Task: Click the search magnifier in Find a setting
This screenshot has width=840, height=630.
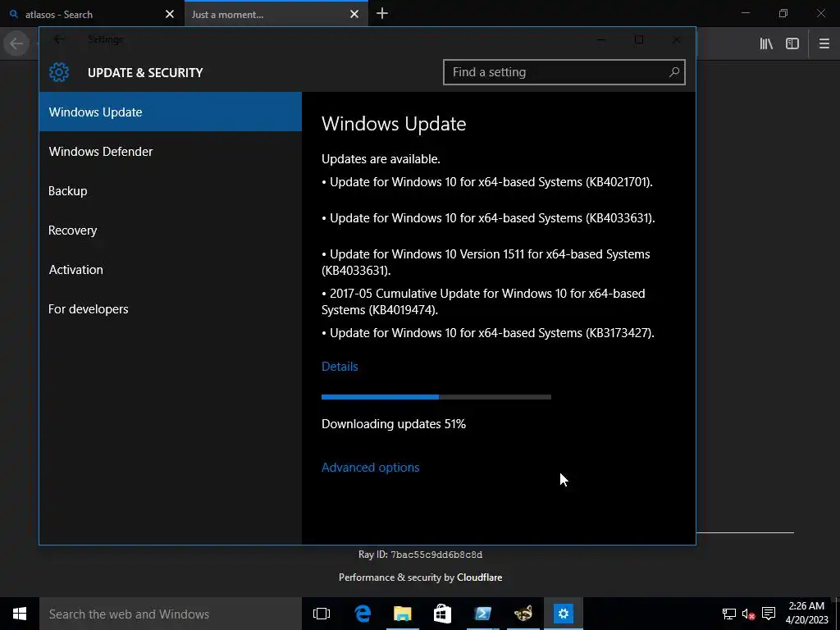Action: click(674, 72)
